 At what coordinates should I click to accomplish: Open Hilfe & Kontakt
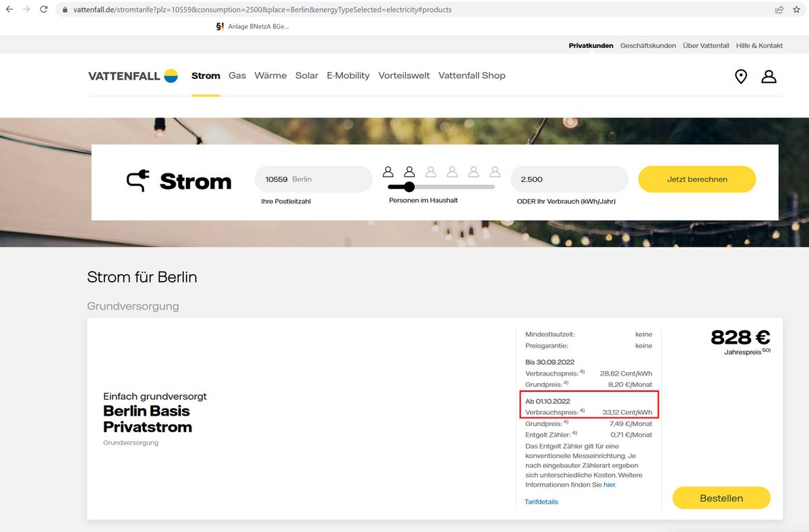[x=760, y=46]
